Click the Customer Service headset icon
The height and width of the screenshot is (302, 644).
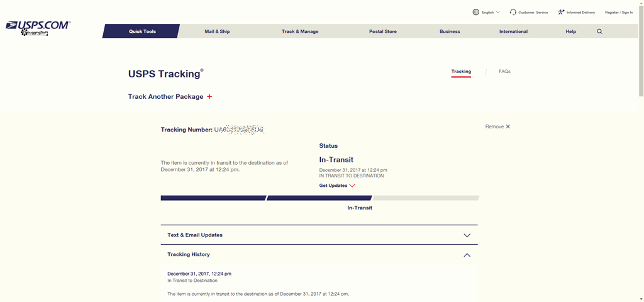coord(513,13)
